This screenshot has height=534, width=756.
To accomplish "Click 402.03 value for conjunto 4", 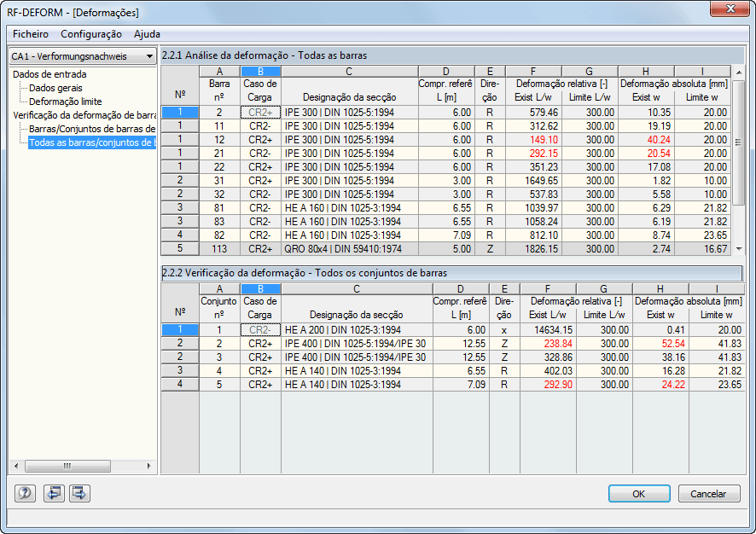I will pos(548,371).
